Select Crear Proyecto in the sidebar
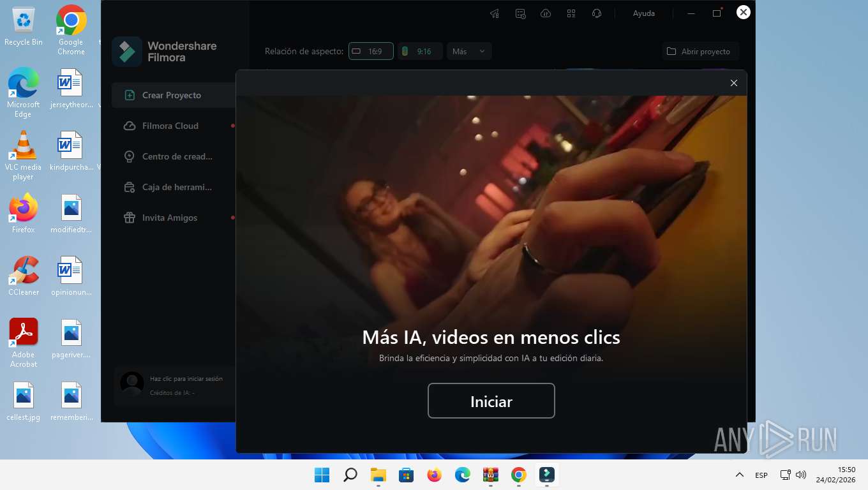 [174, 95]
